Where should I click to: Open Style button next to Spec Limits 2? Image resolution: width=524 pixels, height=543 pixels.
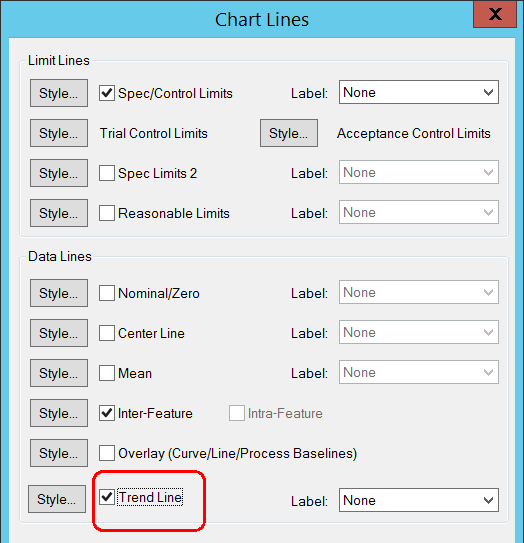point(59,173)
